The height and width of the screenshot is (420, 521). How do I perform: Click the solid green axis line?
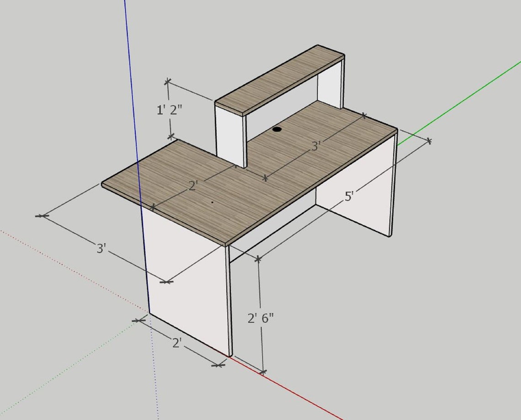[459, 103]
